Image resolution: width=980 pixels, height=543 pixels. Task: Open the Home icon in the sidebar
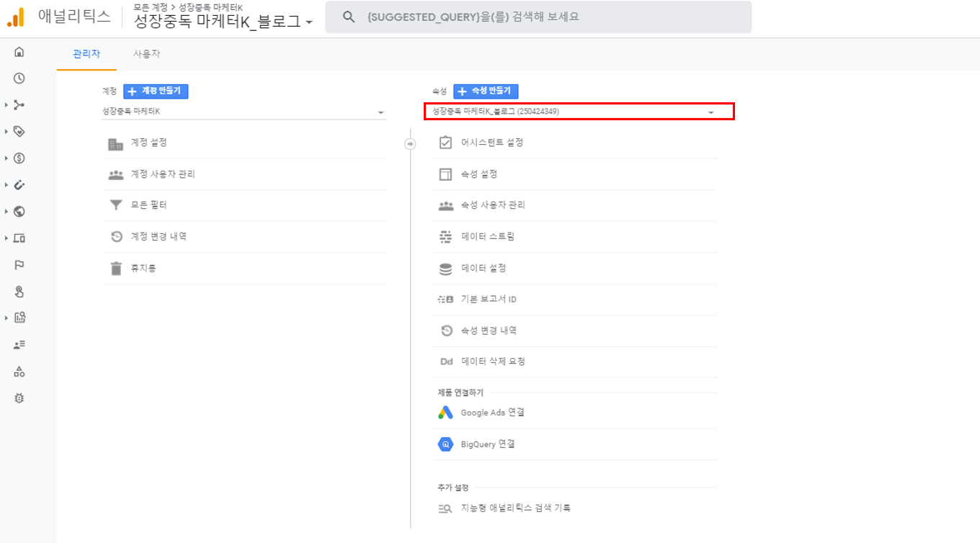pyautogui.click(x=19, y=52)
